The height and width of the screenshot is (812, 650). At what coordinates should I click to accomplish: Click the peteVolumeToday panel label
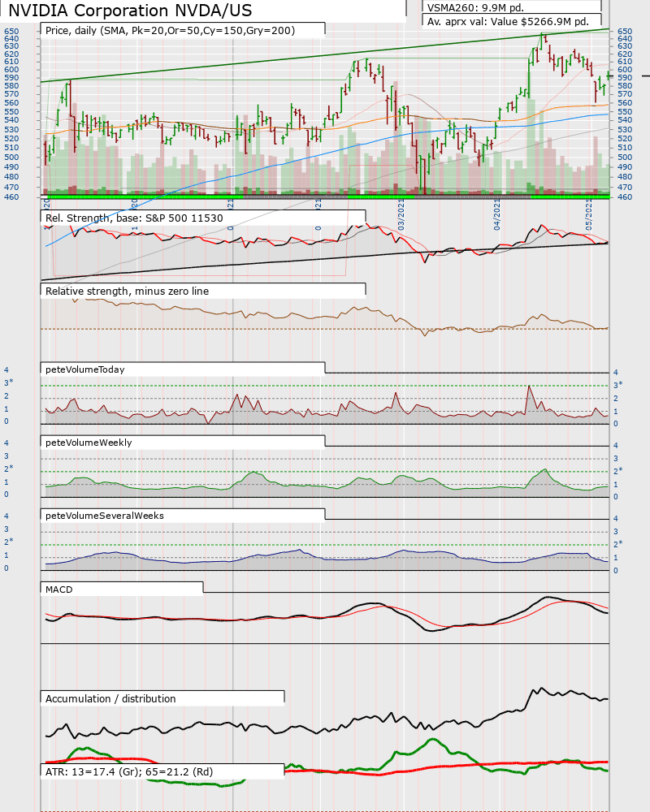[85, 369]
